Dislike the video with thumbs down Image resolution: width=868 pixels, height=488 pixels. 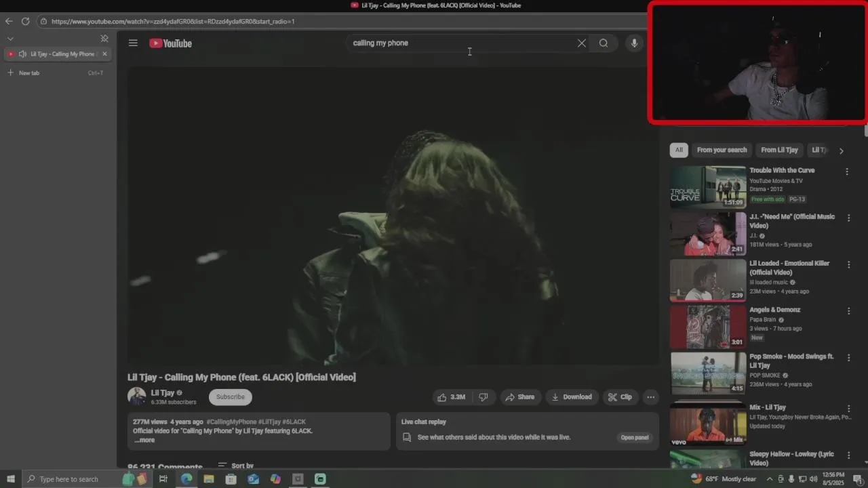tap(483, 397)
